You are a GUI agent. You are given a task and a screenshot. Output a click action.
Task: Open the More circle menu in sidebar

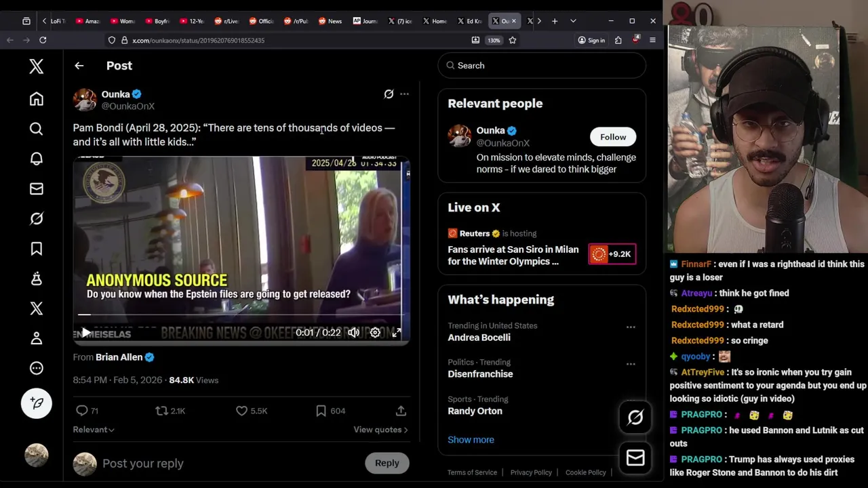pos(37,368)
